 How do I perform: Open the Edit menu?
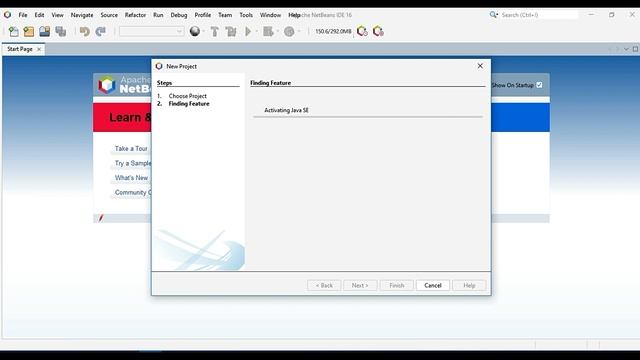(x=39, y=15)
